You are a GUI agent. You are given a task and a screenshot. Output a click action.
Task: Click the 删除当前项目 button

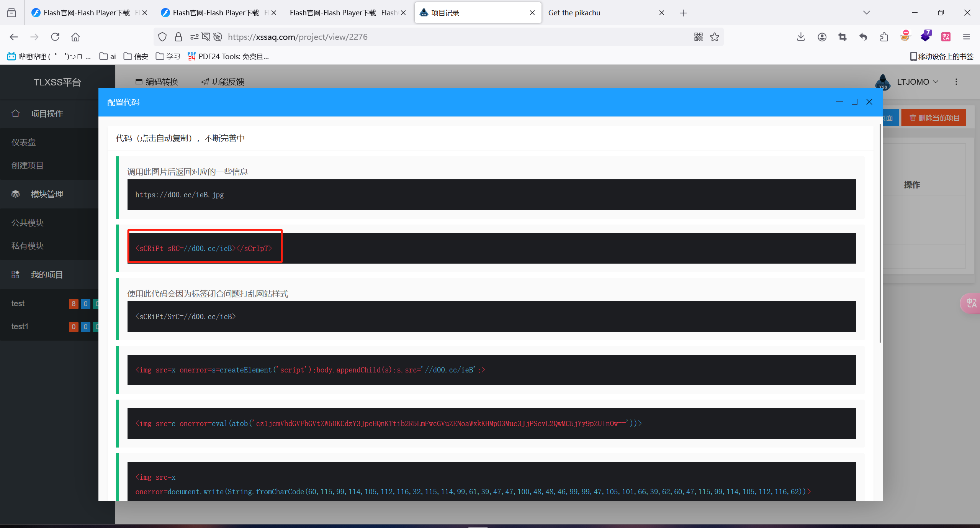[x=934, y=118]
